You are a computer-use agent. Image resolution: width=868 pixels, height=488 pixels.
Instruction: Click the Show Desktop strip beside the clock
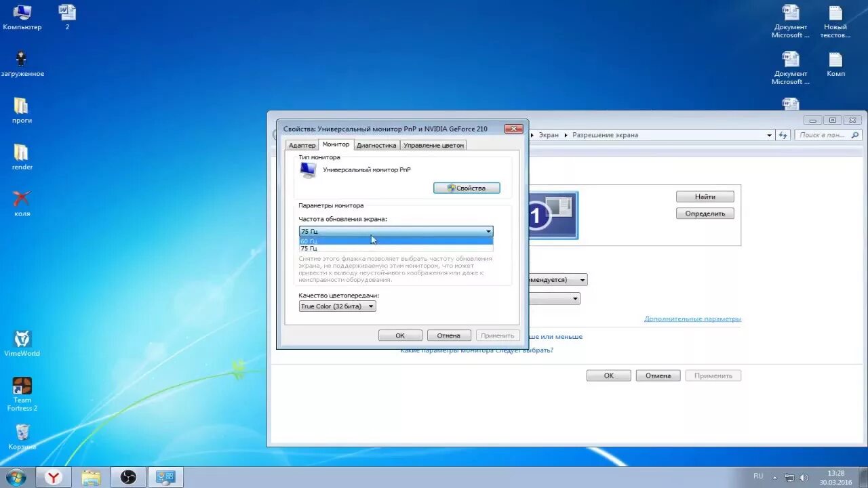[x=863, y=477]
